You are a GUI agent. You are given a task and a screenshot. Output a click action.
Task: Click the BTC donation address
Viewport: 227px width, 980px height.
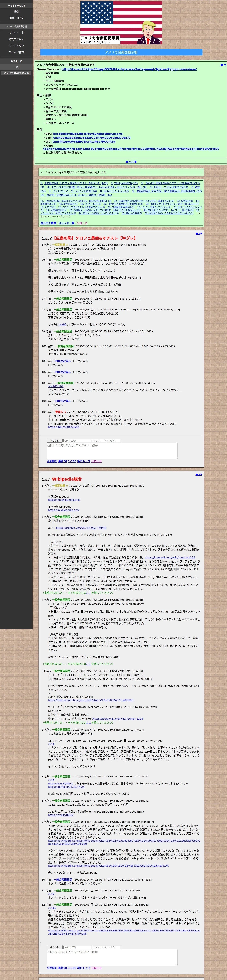click(88, 134)
